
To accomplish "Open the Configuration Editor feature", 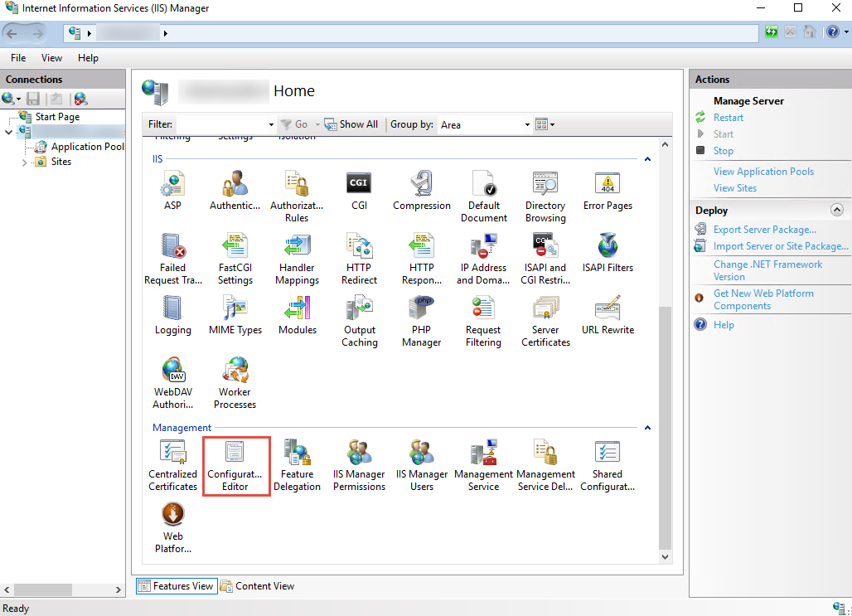I will point(235,464).
